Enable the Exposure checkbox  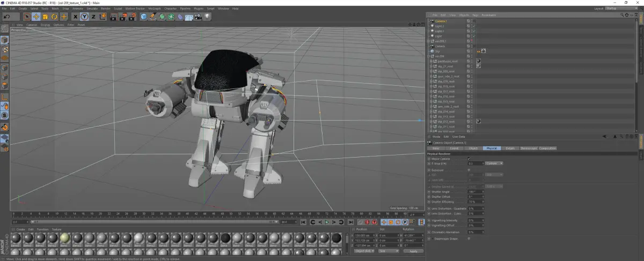click(469, 170)
